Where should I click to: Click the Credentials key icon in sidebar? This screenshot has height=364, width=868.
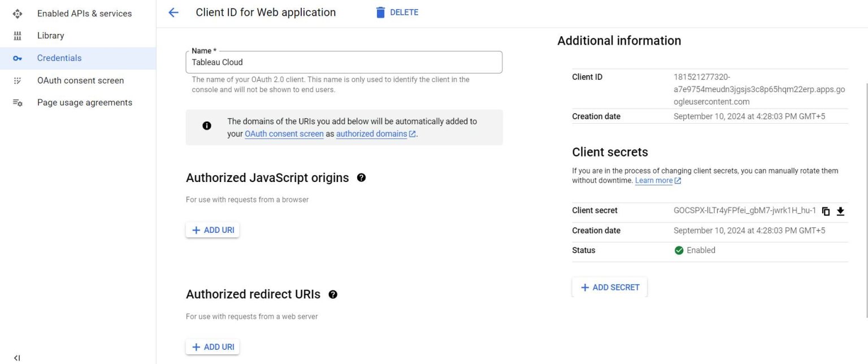pyautogui.click(x=17, y=58)
